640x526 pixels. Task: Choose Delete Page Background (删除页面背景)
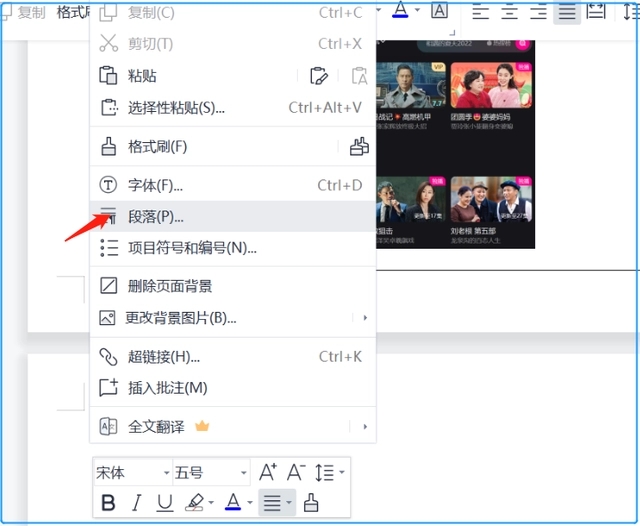coord(233,286)
